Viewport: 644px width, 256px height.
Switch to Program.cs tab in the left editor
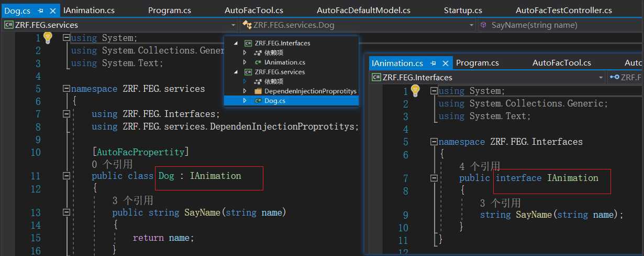click(x=169, y=10)
